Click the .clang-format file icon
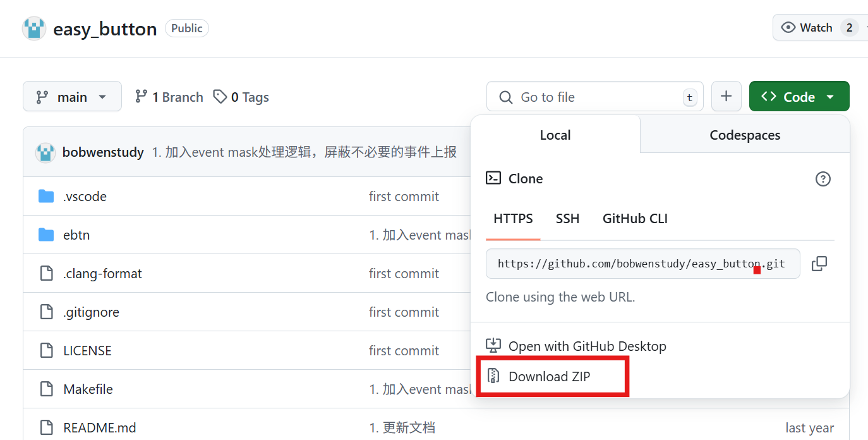This screenshot has height=440, width=868. point(46,274)
